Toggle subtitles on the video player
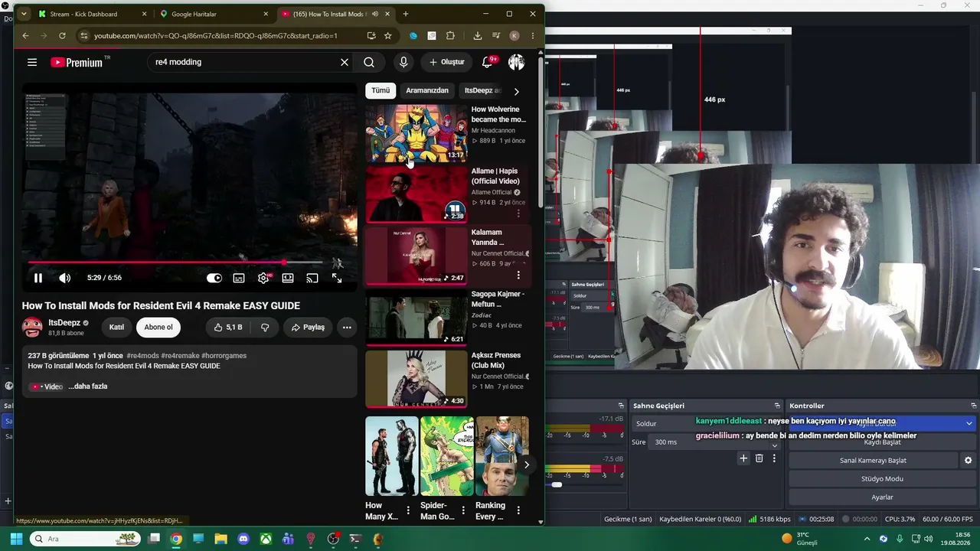This screenshot has width=980, height=551. [x=239, y=278]
